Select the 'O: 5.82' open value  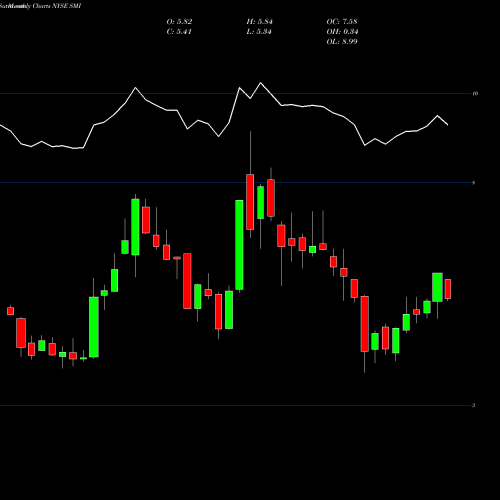click(x=179, y=22)
